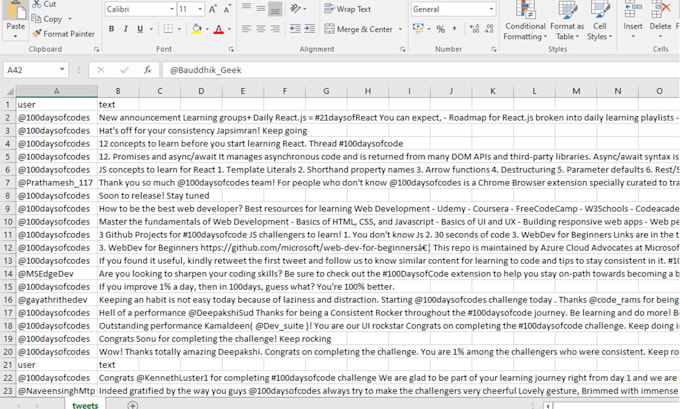
Task: Align text left
Action: [246, 29]
